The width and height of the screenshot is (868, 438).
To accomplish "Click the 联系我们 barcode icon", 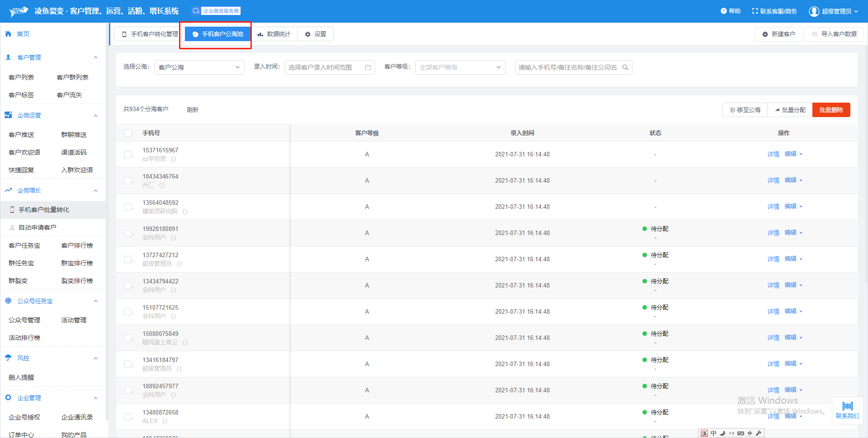I will pos(847,406).
